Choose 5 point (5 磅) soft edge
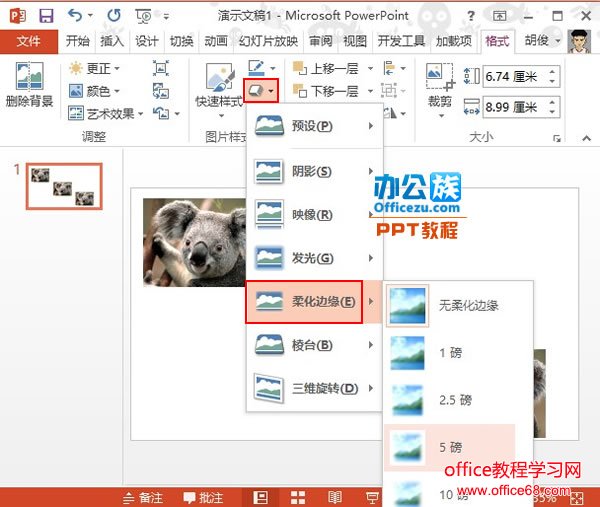Screen dimensions: 600x507 [x=450, y=447]
